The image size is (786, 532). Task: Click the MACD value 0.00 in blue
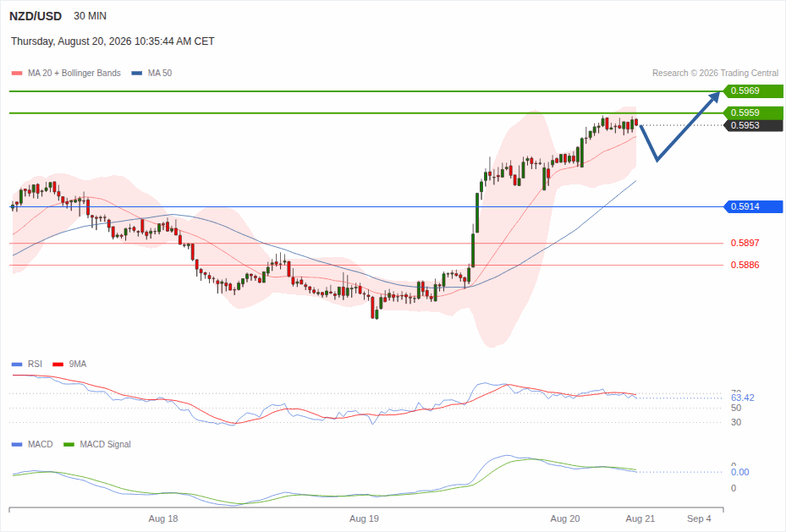pos(739,473)
